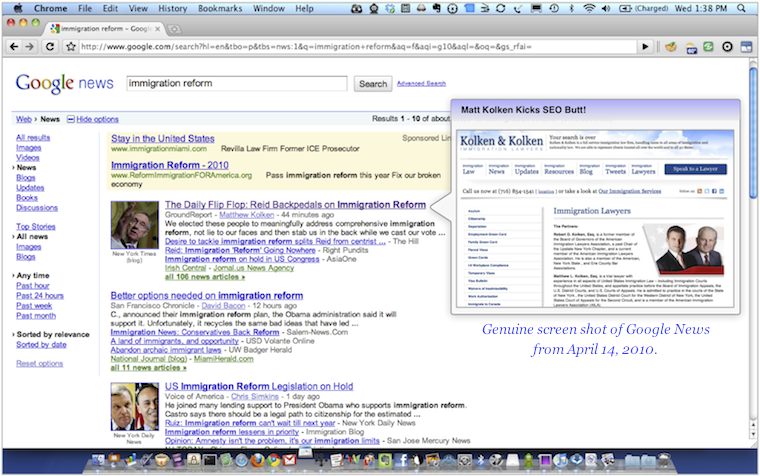
Task: Click the immigration reform search field
Action: coord(237,83)
